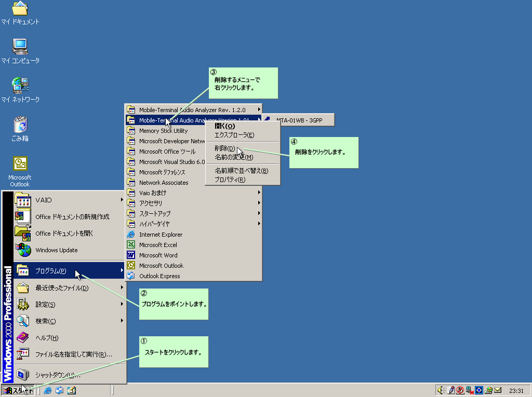Click the スタート button on the taskbar
The image size is (532, 397).
pos(18,391)
